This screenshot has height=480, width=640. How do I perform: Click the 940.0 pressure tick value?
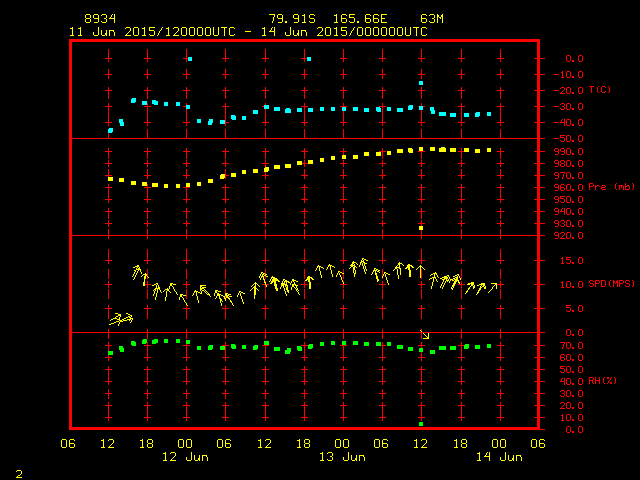[569, 212]
